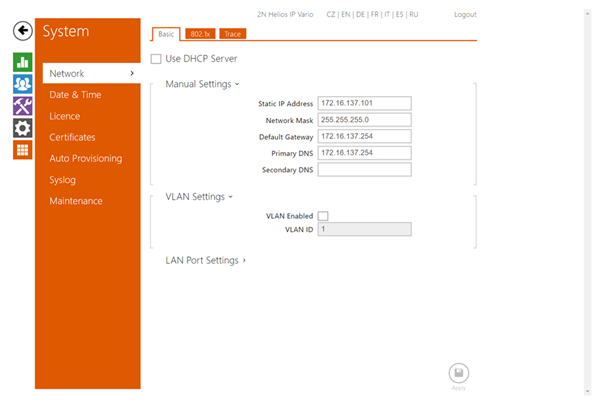Open the purple Hardware tools icon
The width and height of the screenshot is (600, 414).
[22, 106]
